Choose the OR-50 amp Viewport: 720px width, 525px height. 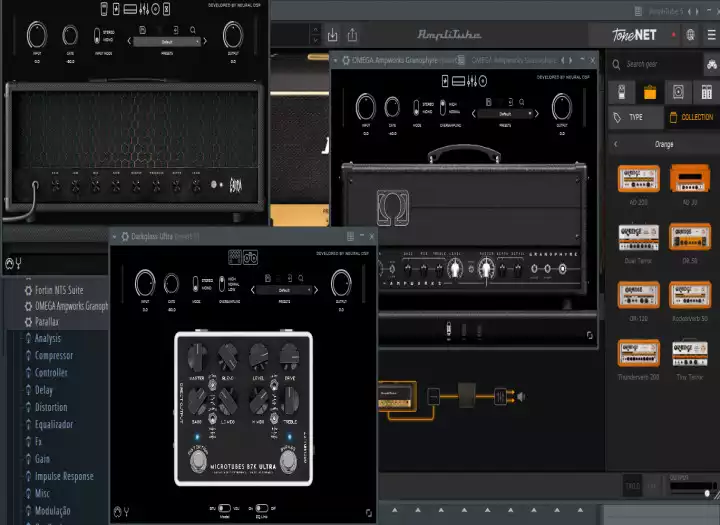pos(690,237)
